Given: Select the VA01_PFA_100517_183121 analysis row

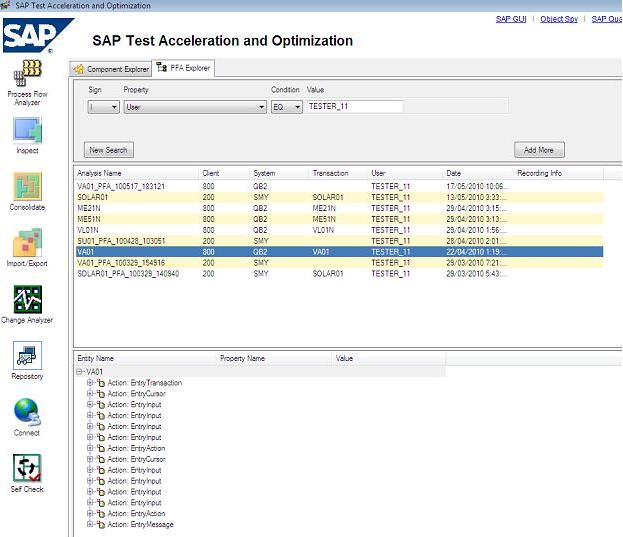Looking at the screenshot, I should click(339, 186).
